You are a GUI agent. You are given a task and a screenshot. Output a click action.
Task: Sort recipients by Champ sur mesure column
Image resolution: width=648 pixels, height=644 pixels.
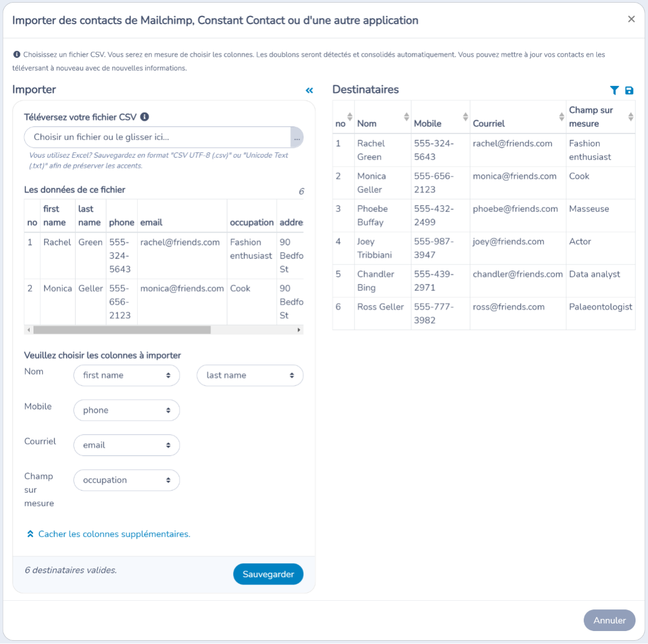coord(631,117)
